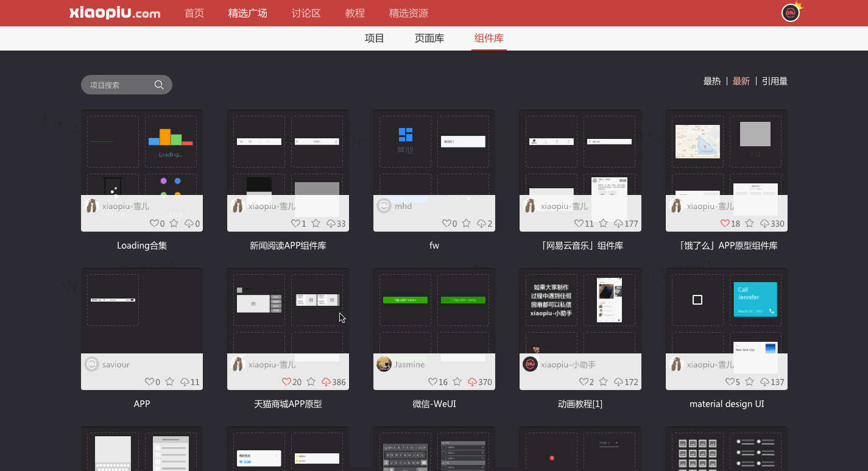
Task: Like the 动画教程[1] card
Action: click(584, 382)
